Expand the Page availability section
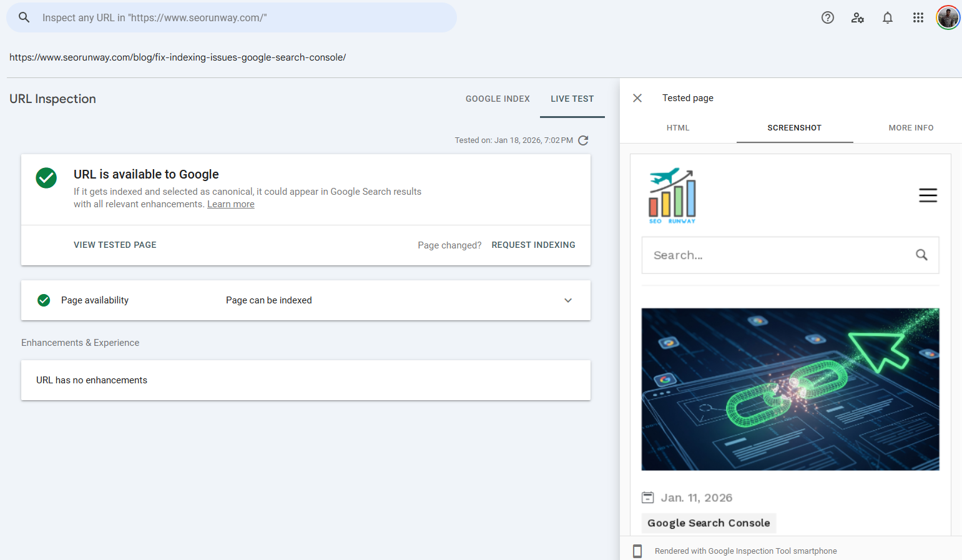 click(568, 300)
